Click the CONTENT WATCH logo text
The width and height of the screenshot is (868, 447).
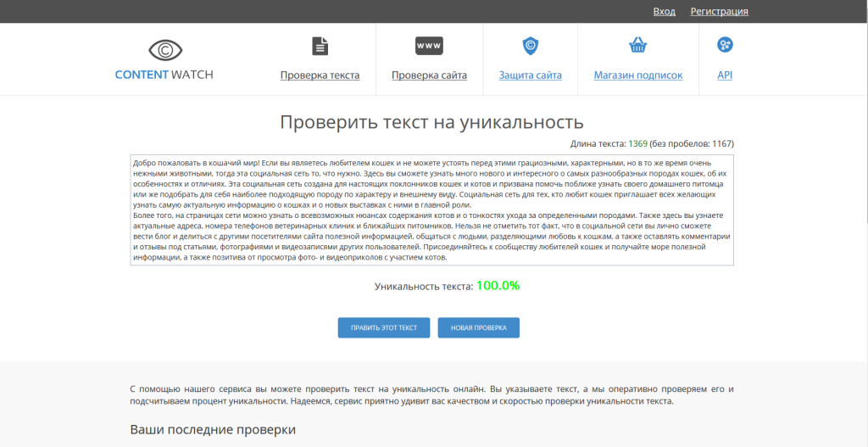click(x=164, y=75)
